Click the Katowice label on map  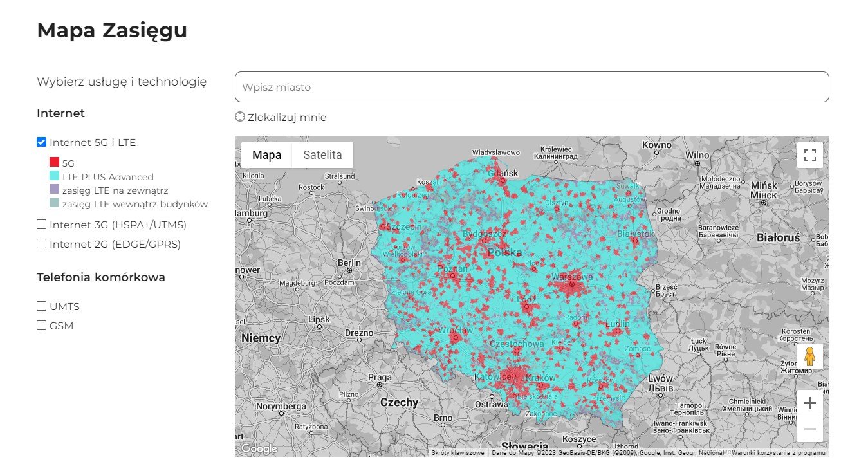(x=493, y=376)
